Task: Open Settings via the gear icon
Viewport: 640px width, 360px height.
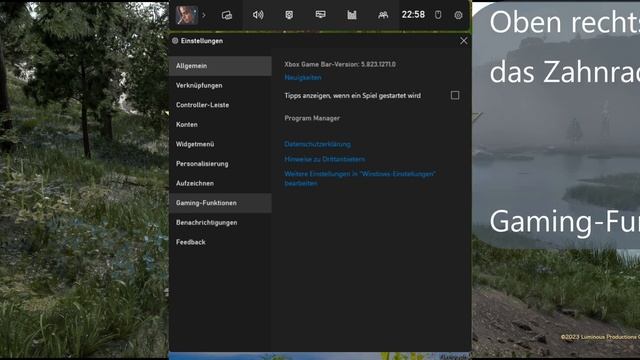Action: click(x=458, y=15)
